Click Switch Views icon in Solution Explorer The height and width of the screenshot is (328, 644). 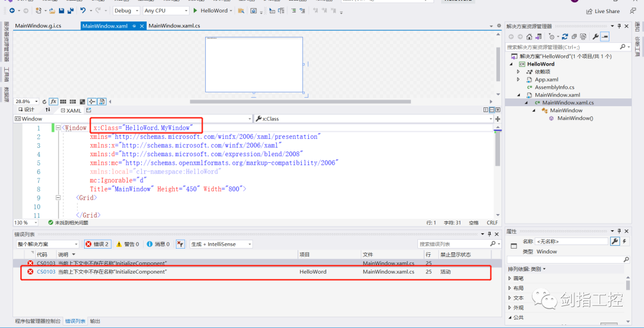click(538, 36)
